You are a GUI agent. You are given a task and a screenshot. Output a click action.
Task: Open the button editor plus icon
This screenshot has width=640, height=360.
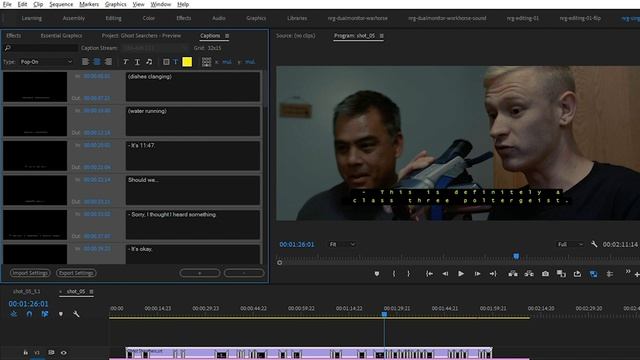(x=637, y=275)
